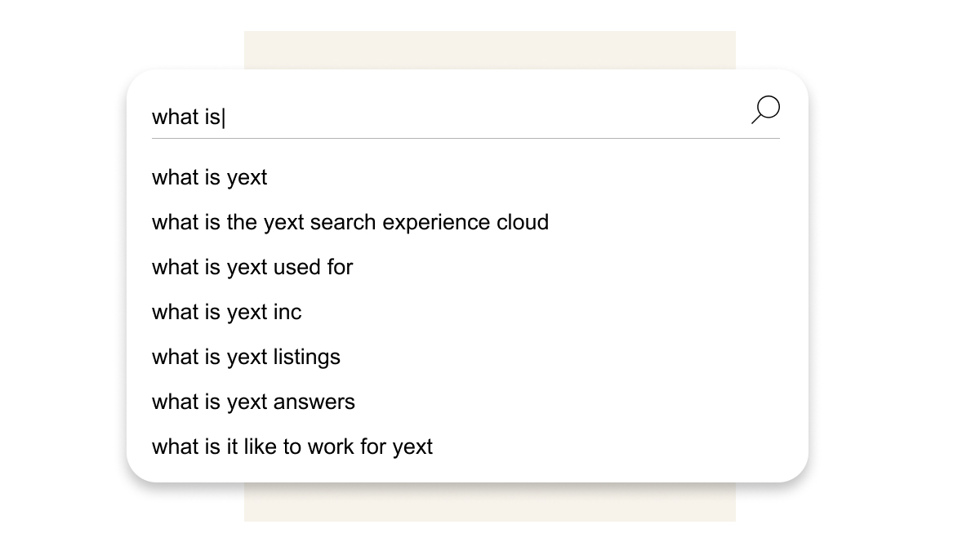
Task: Pick the "what is yext used for" suggestion
Action: (x=252, y=268)
